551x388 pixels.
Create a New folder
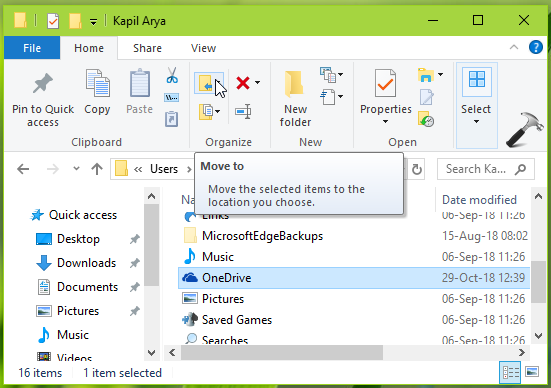pos(295,98)
